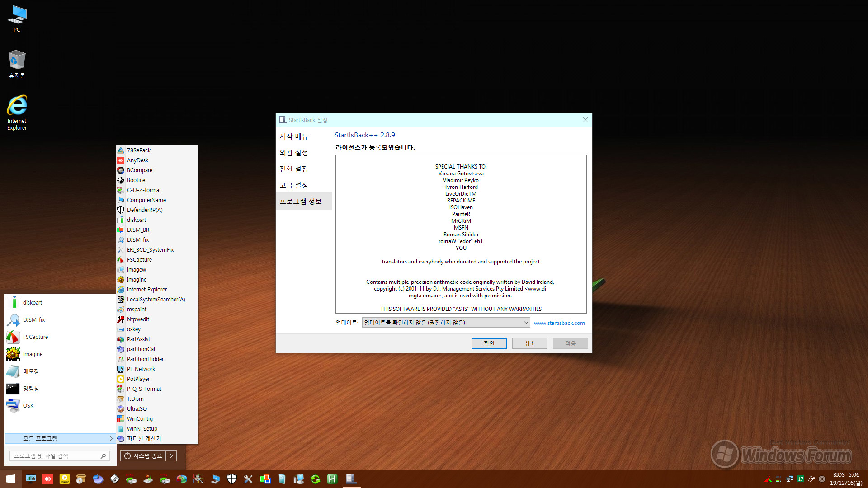This screenshot has width=868, height=488.
Task: Click the 시스템 종료 shutdown button
Action: 143,456
